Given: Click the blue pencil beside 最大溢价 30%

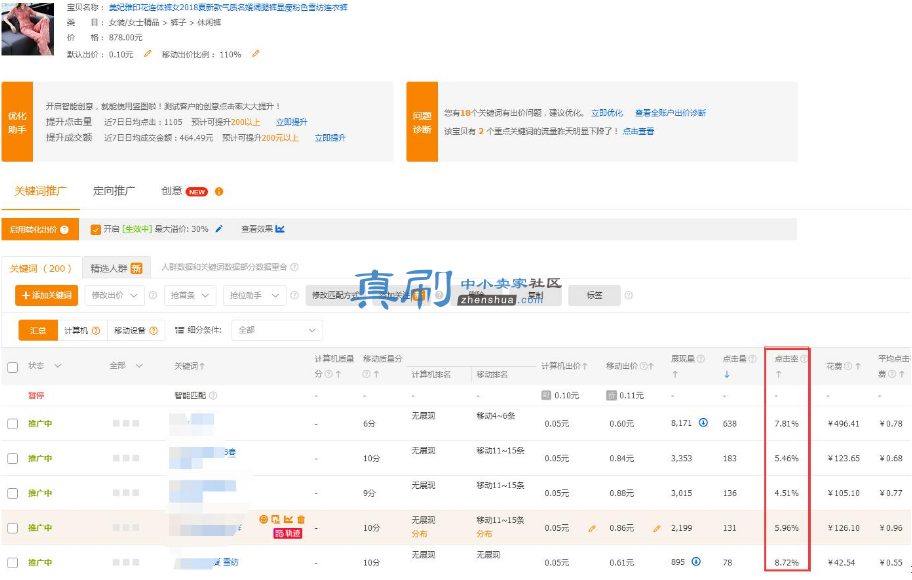Looking at the screenshot, I should (x=219, y=229).
